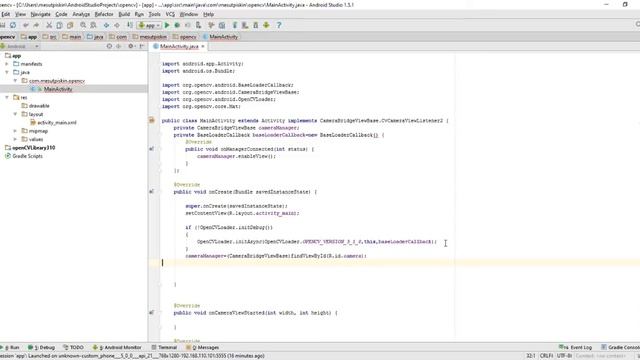The image size is (640, 360).
Task: Select Gradle Scripts in the project tree
Action: pos(27,156)
